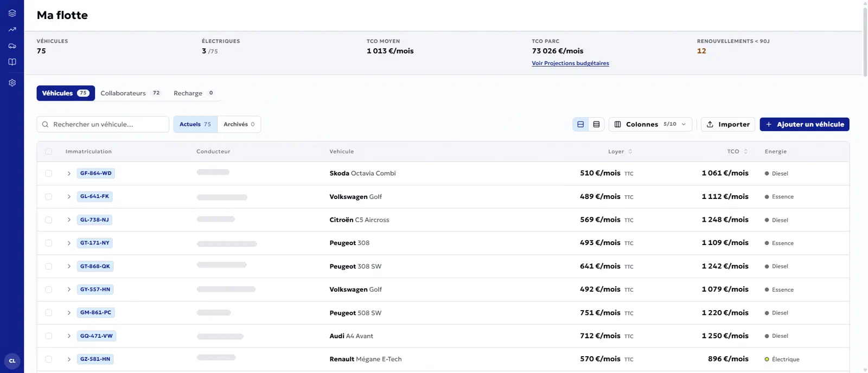Focus the Rechercher un véhicule search field
This screenshot has width=868, height=373.
pyautogui.click(x=103, y=124)
